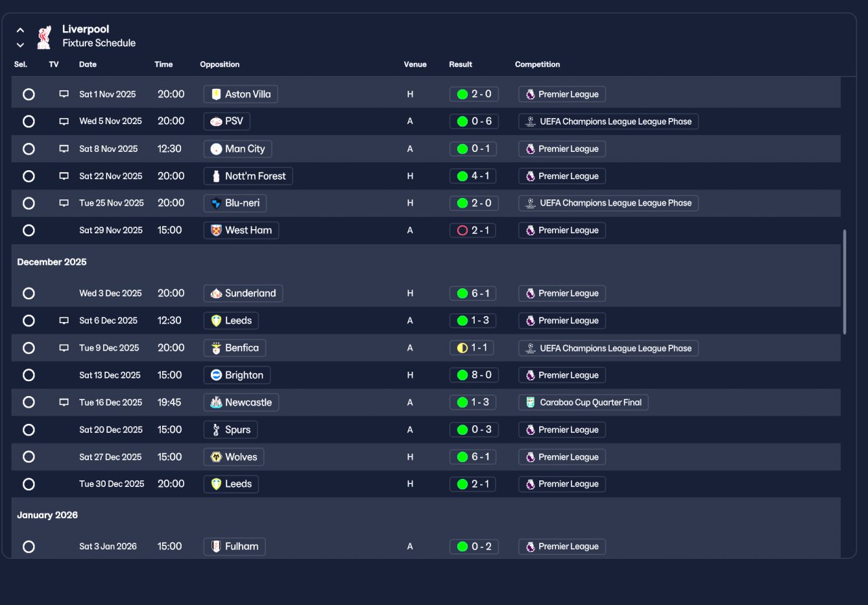
Task: Click kick-off time 19:45 in Newcastle row
Action: (x=170, y=402)
